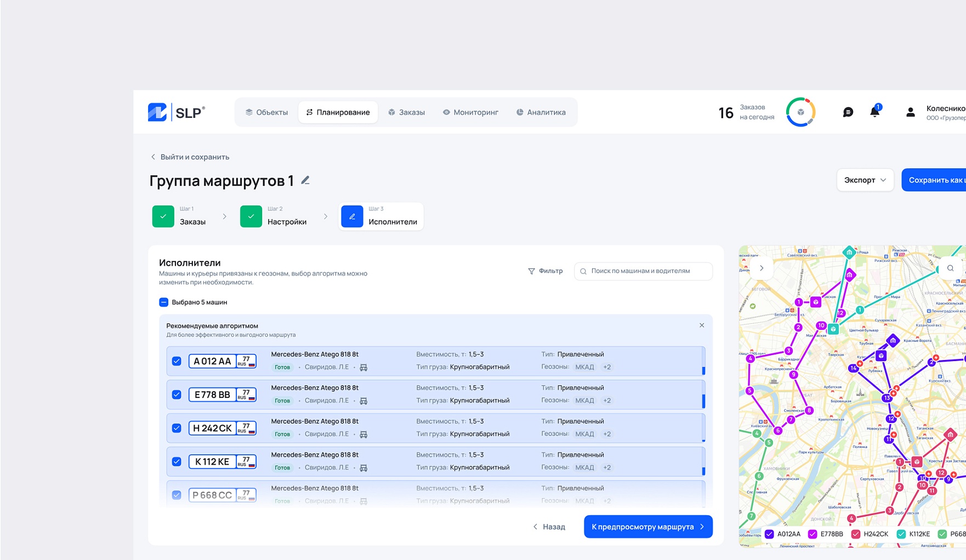Screen dimensions: 966x560
Task: Toggle the Выбрано 5 машин checkbox
Action: [163, 302]
